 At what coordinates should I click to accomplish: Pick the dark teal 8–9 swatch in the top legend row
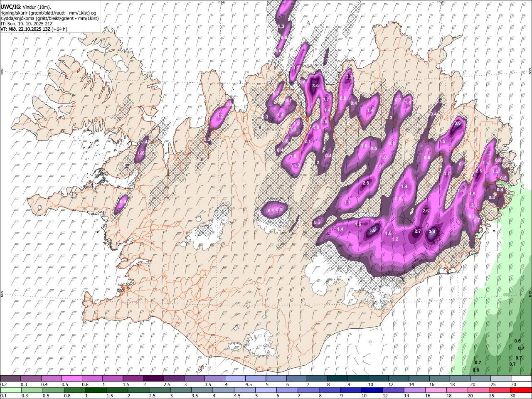(337, 379)
